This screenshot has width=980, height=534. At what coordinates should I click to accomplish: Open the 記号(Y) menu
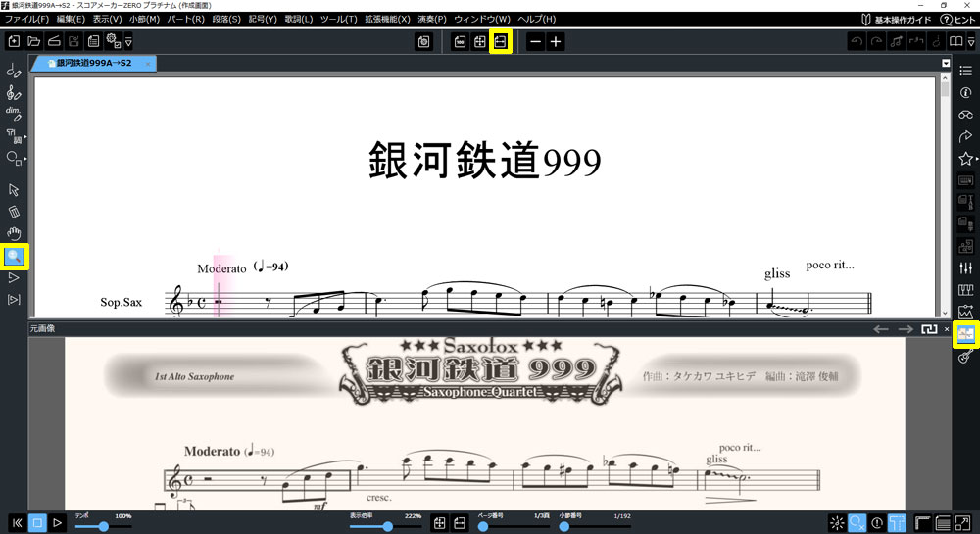[x=263, y=19]
